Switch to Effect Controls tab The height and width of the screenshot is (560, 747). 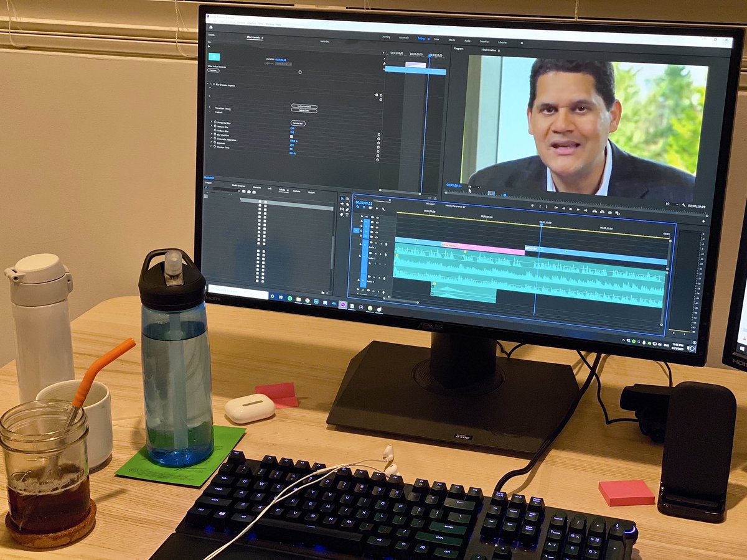point(254,37)
